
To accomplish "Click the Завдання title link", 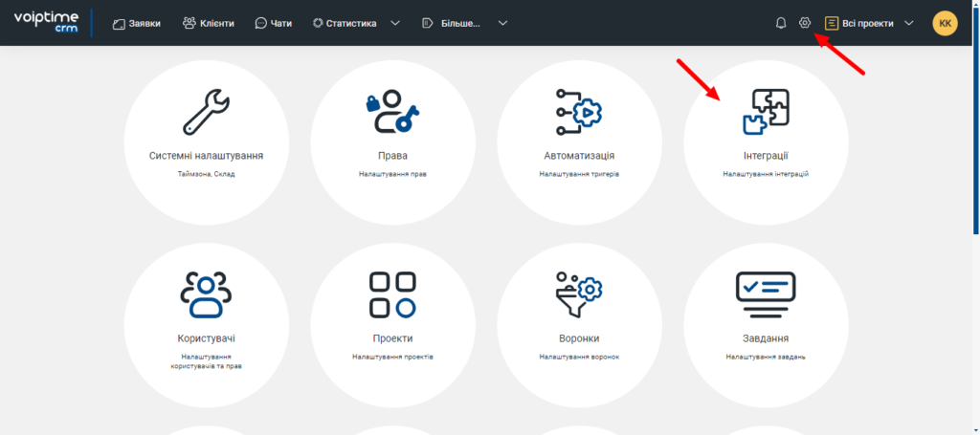I will (766, 338).
